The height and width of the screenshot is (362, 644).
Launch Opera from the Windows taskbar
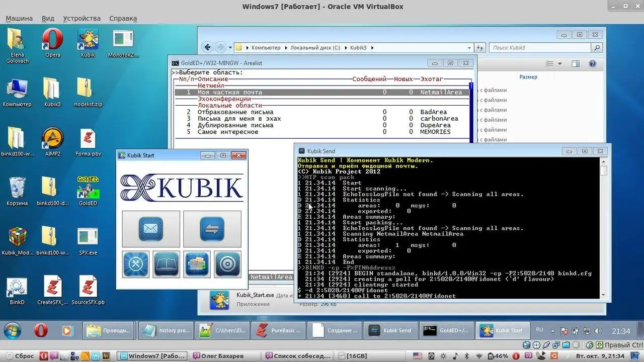(41, 331)
